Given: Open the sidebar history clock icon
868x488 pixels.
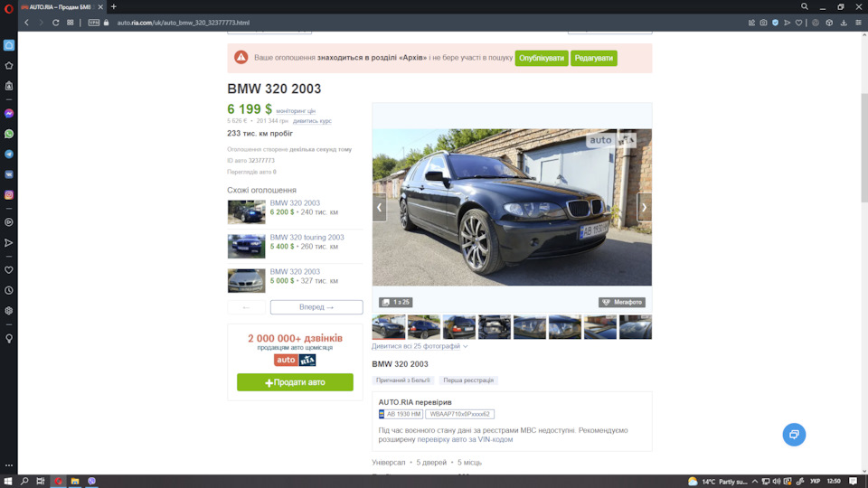Looking at the screenshot, I should [x=9, y=290].
